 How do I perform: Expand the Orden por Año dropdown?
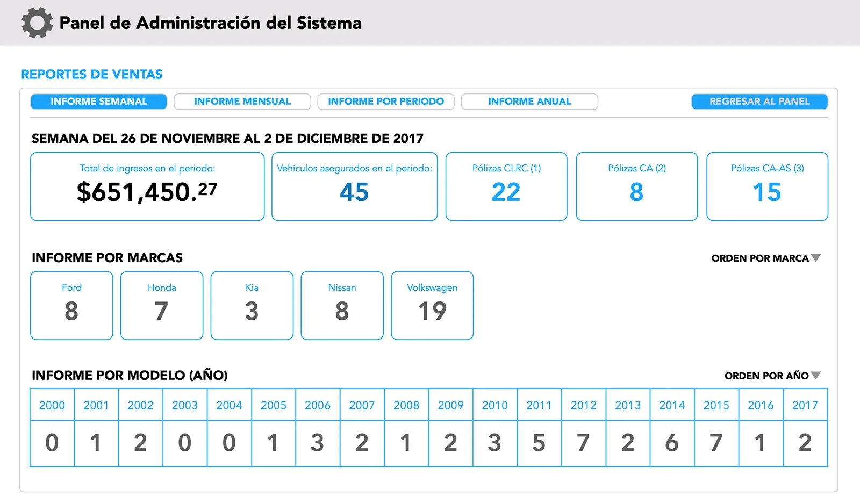[772, 376]
